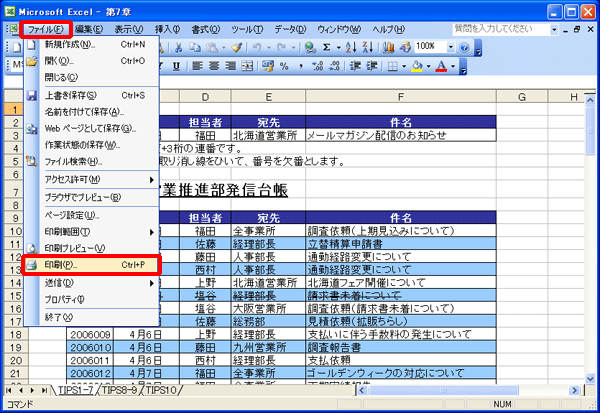Select row 19 header
600x413 pixels.
[16, 348]
